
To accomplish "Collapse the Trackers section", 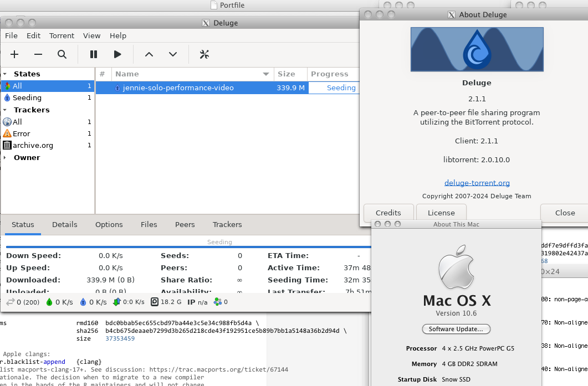I will pyautogui.click(x=5, y=110).
